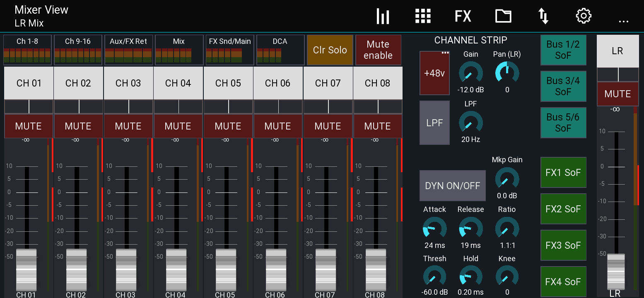Enable Bus 1/2 sends on fader
Image resolution: width=644 pixels, height=298 pixels.
tap(563, 50)
